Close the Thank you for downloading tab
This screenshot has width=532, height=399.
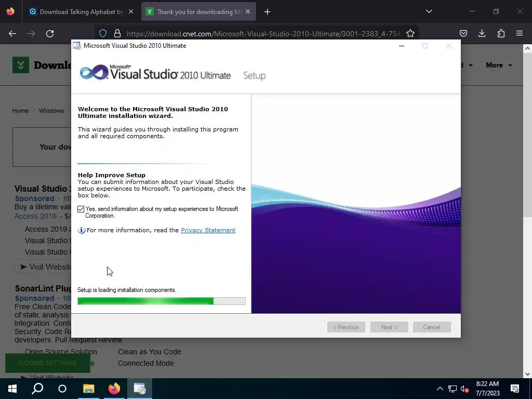[x=248, y=11]
